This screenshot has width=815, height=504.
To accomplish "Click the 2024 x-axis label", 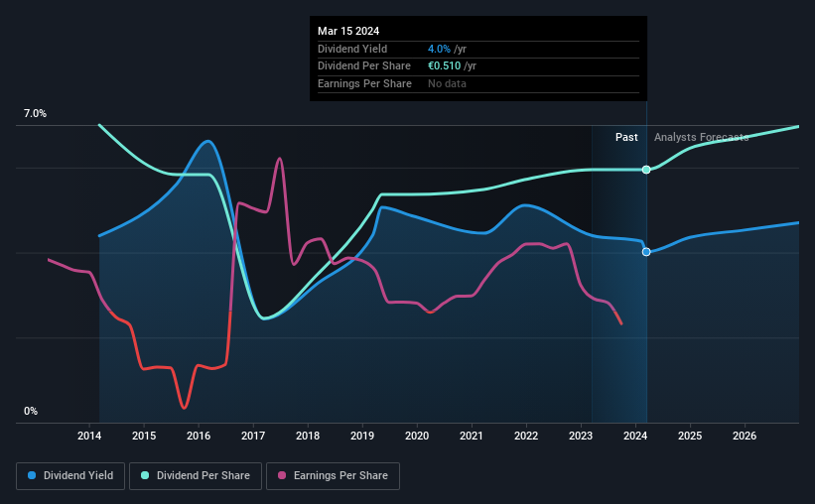I will (635, 436).
